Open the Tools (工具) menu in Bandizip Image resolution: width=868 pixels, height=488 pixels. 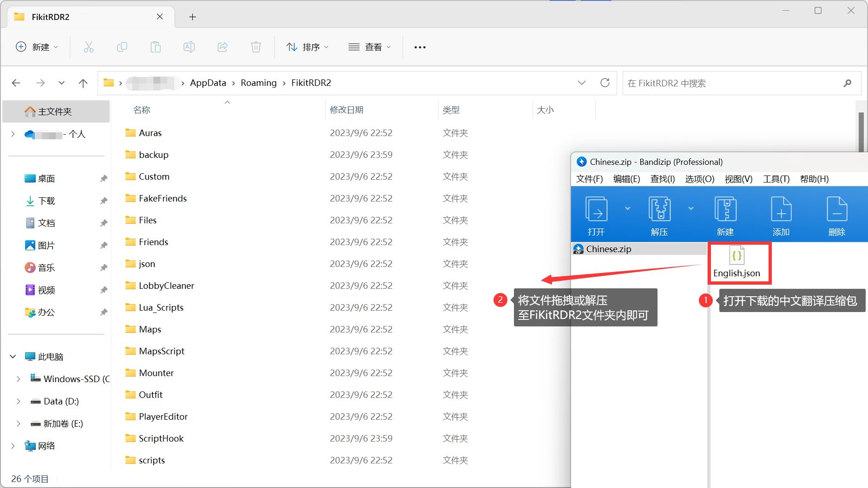click(776, 179)
